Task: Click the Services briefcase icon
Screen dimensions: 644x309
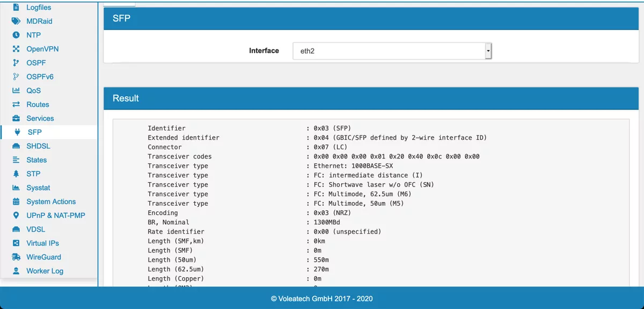Action: (x=16, y=118)
